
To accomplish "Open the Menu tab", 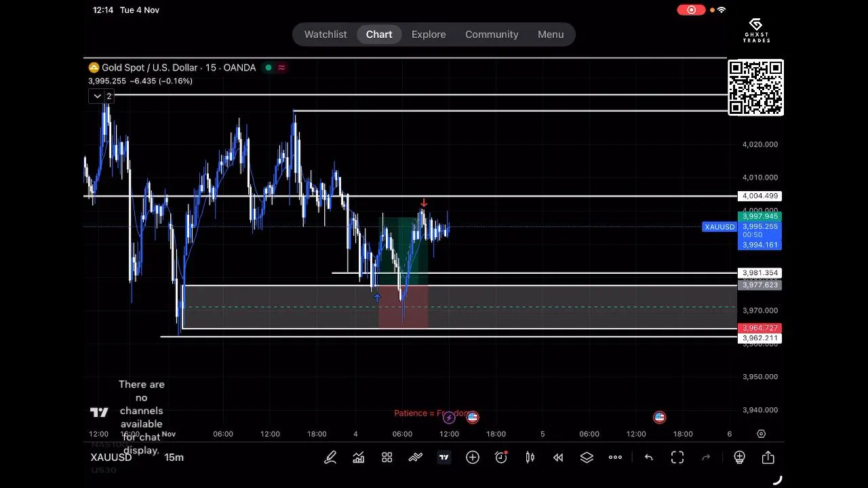I will (551, 35).
